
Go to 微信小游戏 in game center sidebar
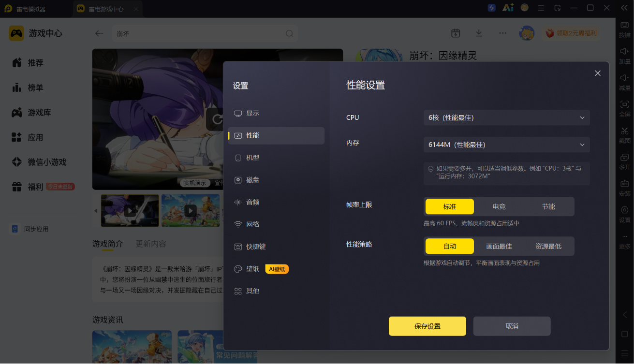coord(39,162)
